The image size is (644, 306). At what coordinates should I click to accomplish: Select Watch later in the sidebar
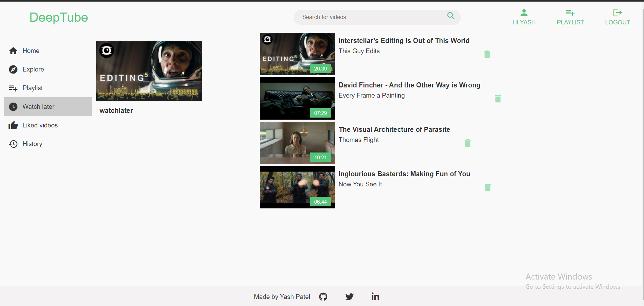pos(48,107)
